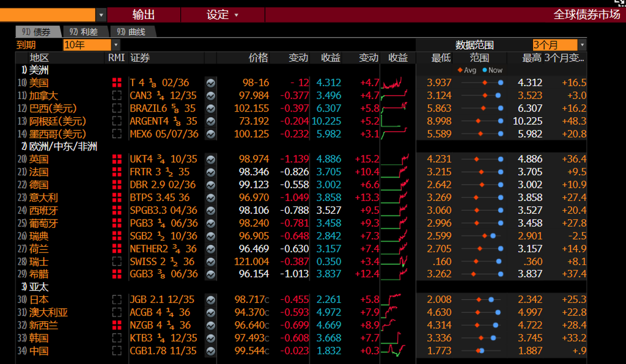Image resolution: width=626 pixels, height=364 pixels.
Task: Click the yield trend sparkline for 德国
Action: pos(397,184)
